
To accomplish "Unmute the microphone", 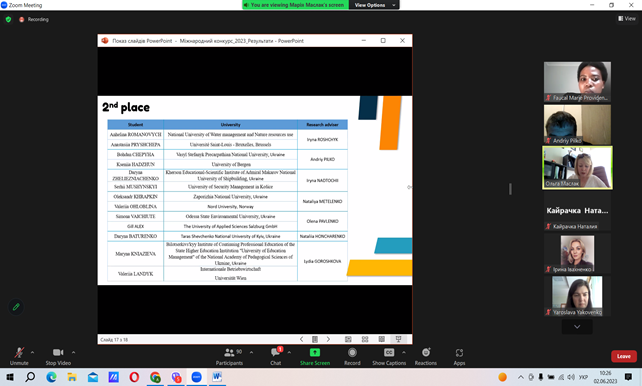I will coord(19,356).
